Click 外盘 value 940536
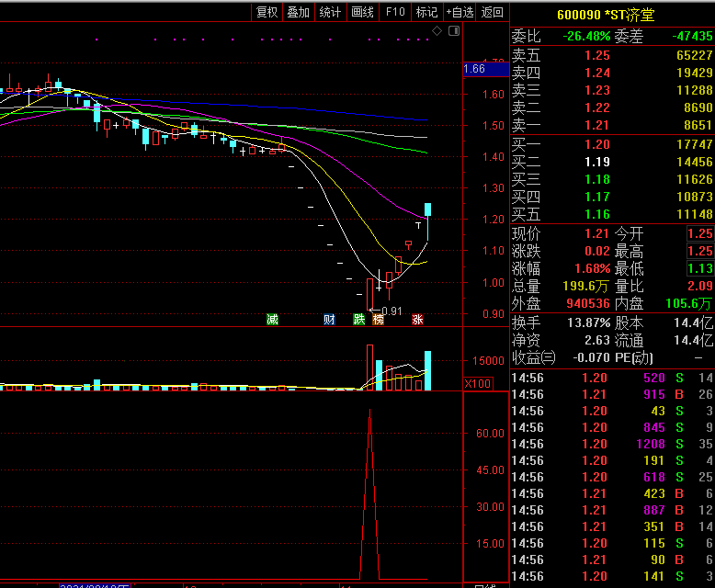This screenshot has width=715, height=588. (x=588, y=303)
